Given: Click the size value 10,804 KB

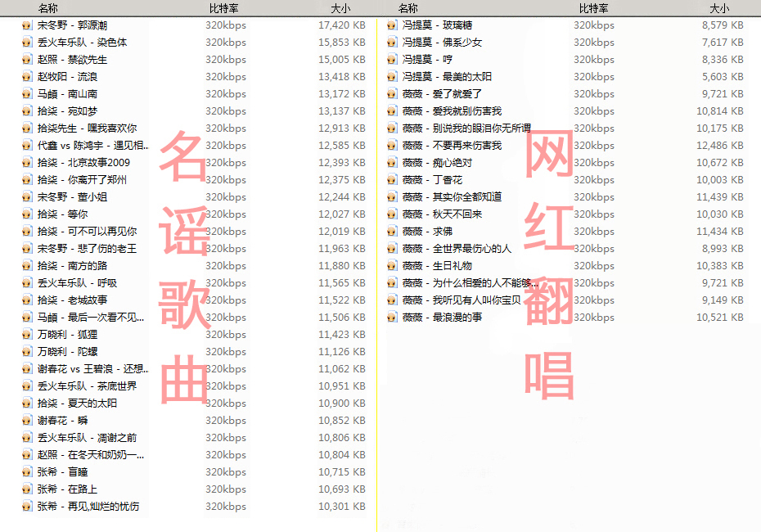Looking at the screenshot, I should pyautogui.click(x=342, y=455).
